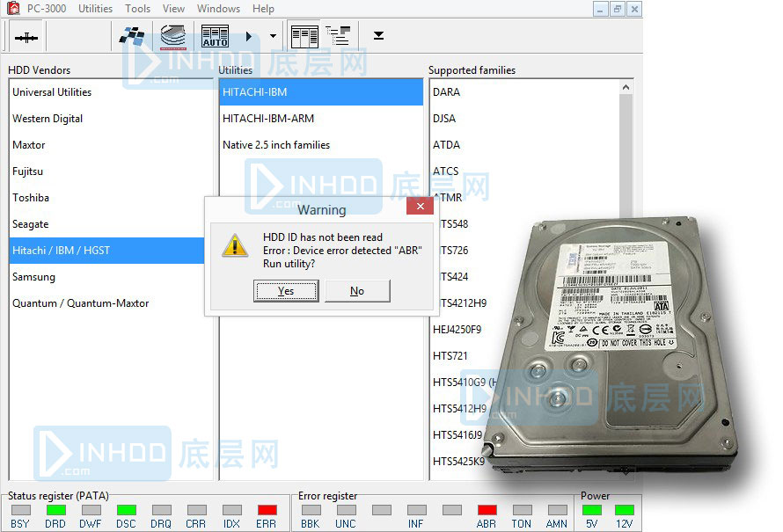
Task: Open the dropdown arrow beside play button
Action: coord(273,37)
